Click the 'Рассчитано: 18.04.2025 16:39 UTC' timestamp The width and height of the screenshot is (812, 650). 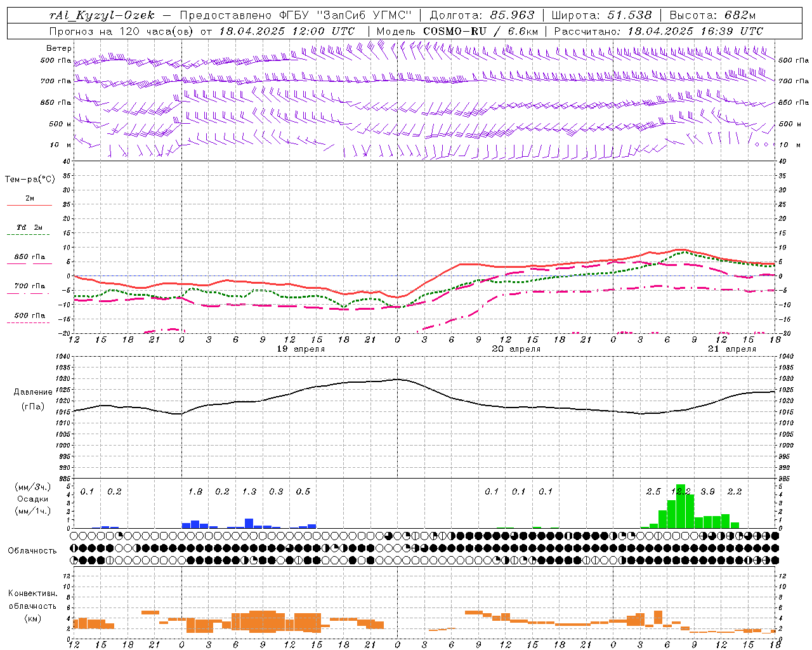click(658, 31)
